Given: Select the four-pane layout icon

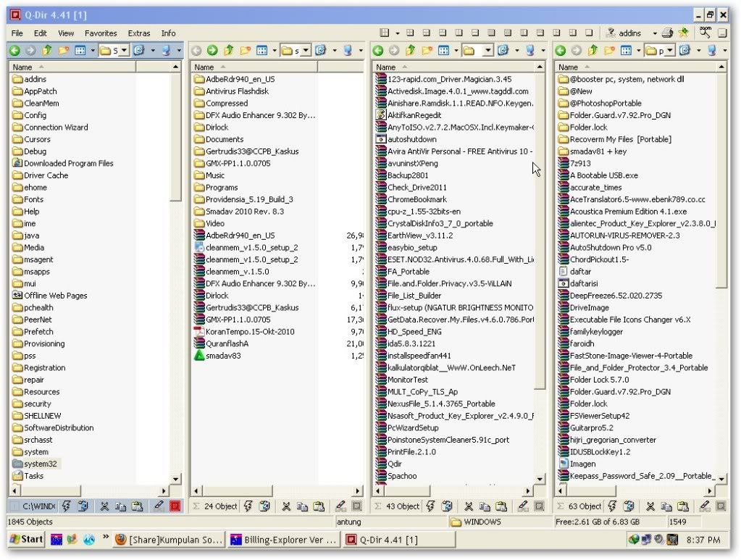Looking at the screenshot, I should [385, 33].
